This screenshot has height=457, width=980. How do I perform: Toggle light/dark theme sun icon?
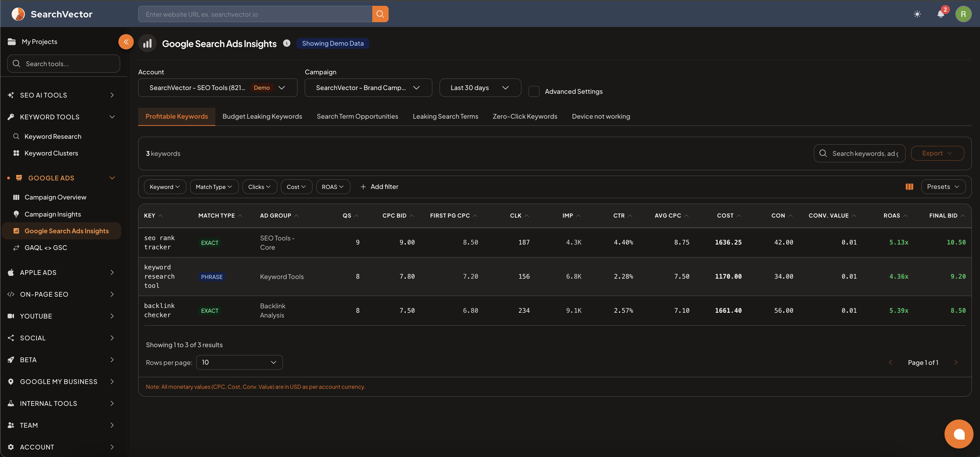(x=917, y=14)
